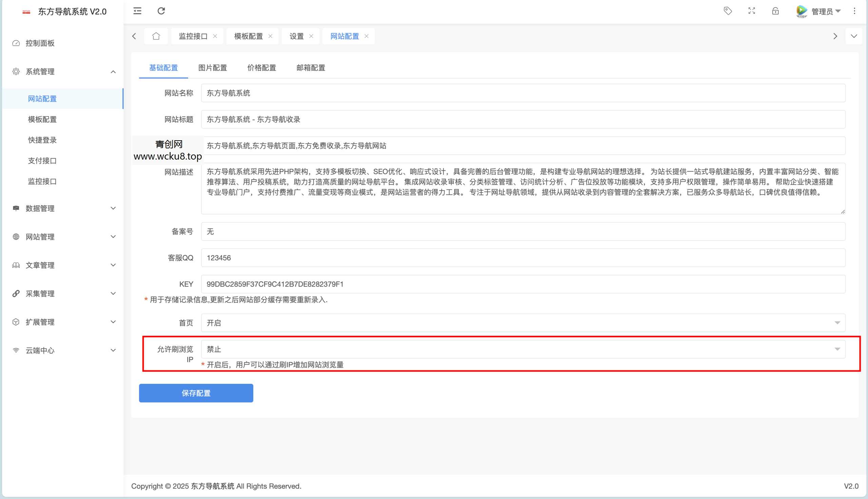Collapse the sidebar menu
The image size is (868, 499).
[137, 11]
